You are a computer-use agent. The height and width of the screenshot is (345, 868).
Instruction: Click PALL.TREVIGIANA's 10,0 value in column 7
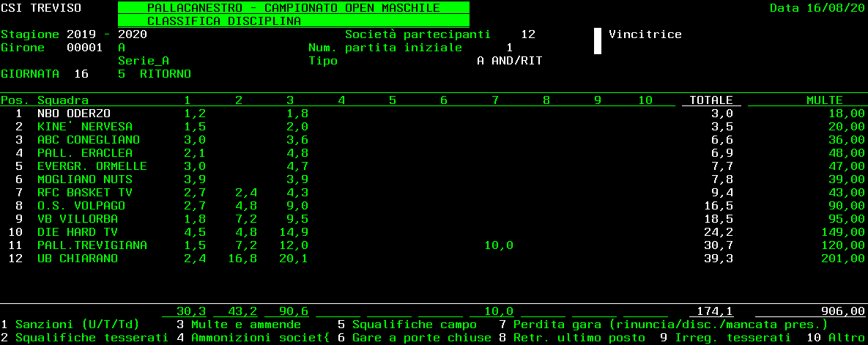coord(498,245)
